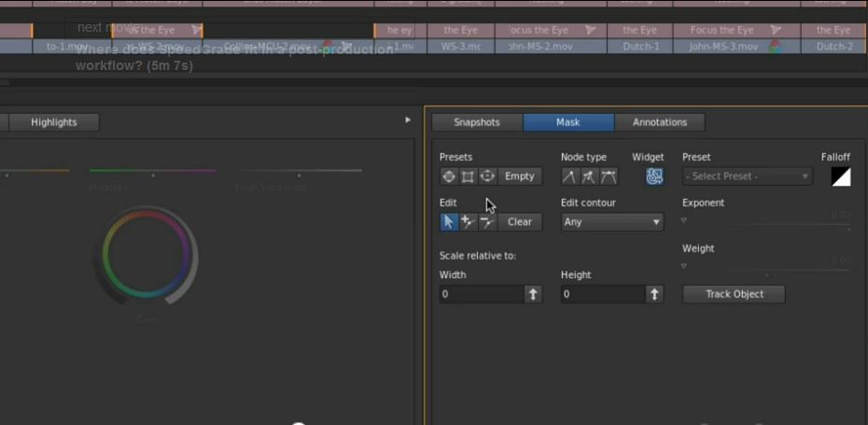Choose the vignette mask preset icon
This screenshot has width=868, height=425.
point(487,177)
